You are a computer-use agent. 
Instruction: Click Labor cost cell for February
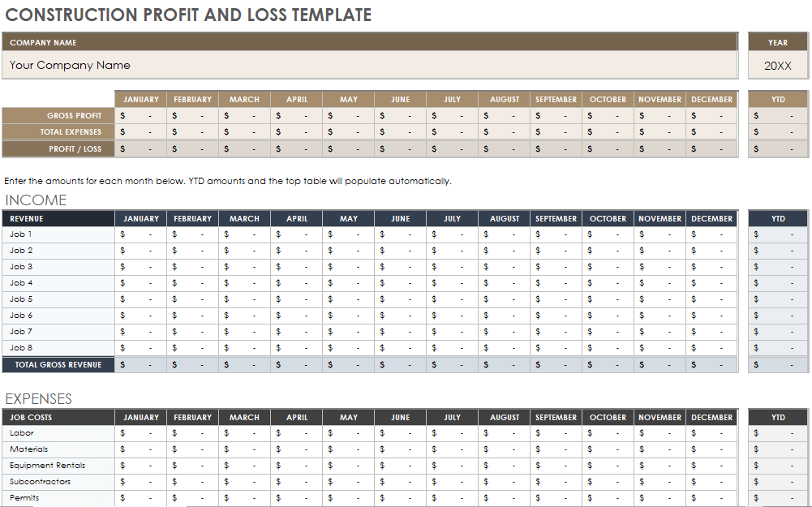[x=192, y=433]
